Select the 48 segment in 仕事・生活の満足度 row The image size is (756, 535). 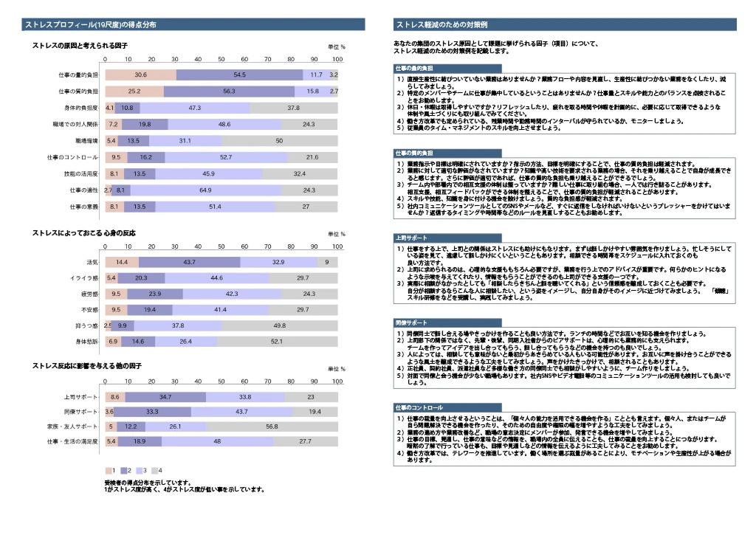pyautogui.click(x=218, y=441)
